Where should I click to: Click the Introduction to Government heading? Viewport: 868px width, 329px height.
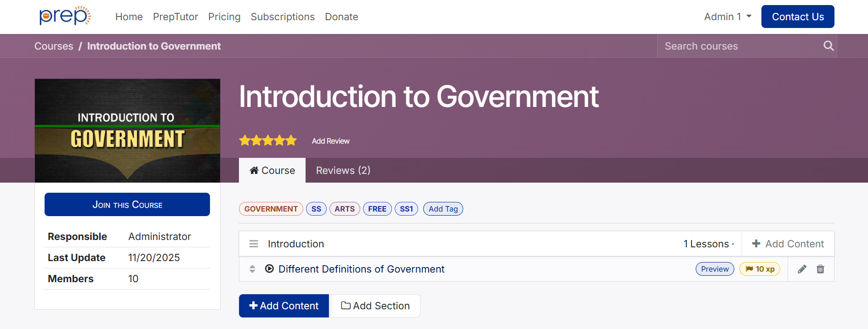(x=419, y=97)
